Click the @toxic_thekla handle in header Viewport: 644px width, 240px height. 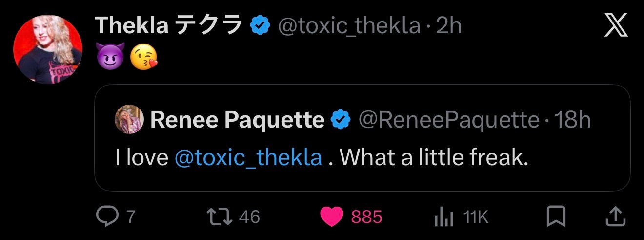[348, 26]
